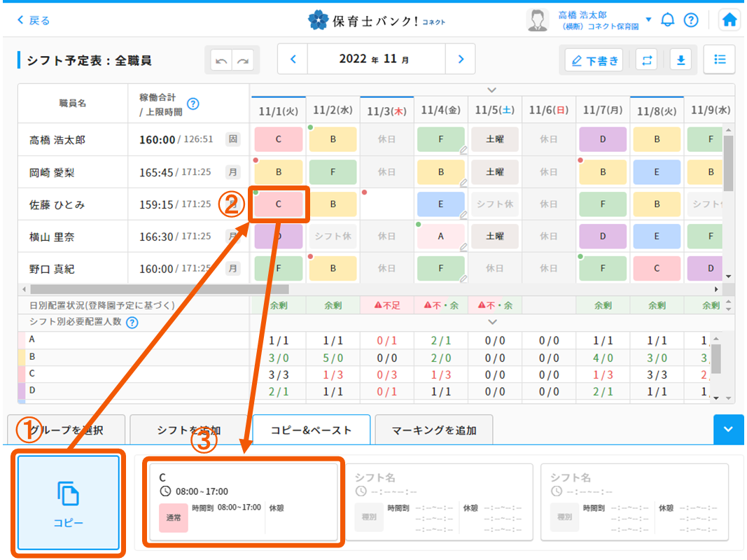Image resolution: width=747 pixels, height=560 pixels.
Task: Open the user account dropdown arrow
Action: pos(648,20)
